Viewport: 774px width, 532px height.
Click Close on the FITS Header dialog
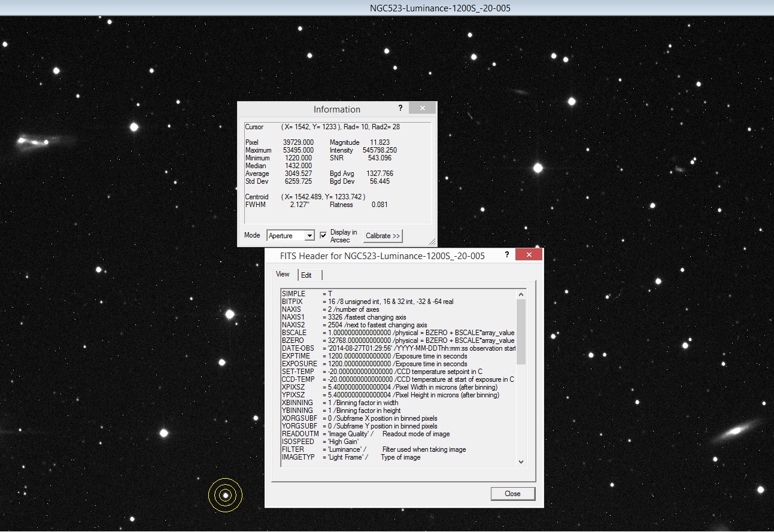coord(512,494)
